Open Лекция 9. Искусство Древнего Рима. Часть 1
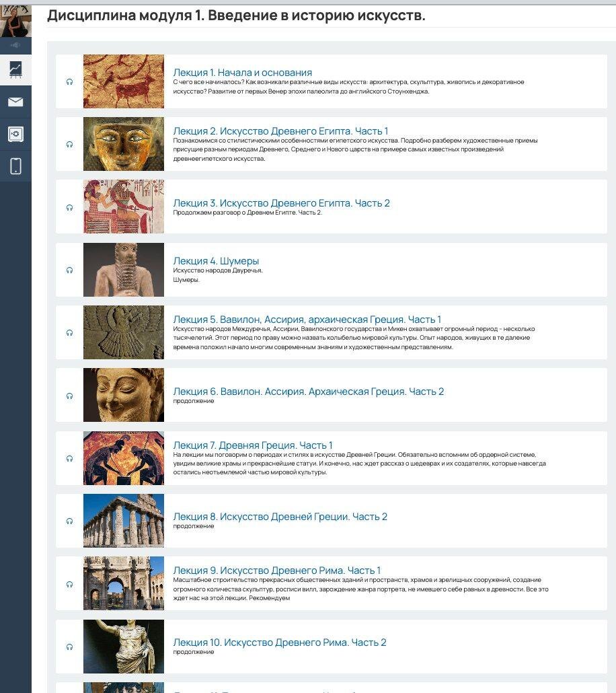 click(276, 571)
